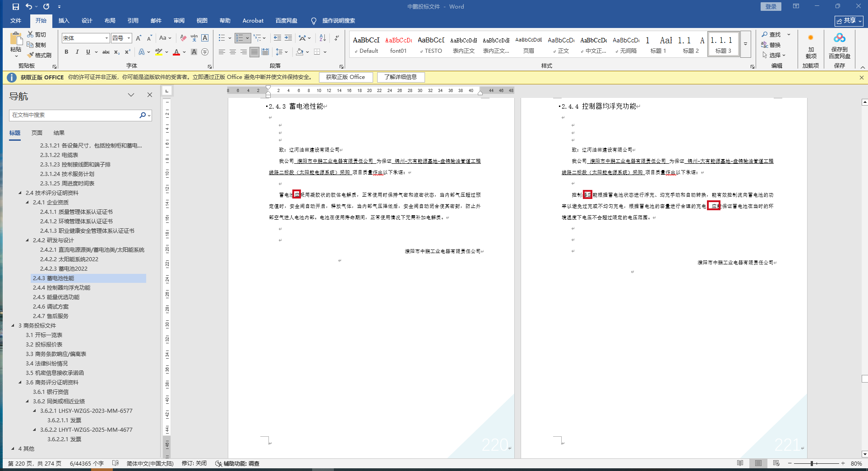The height and width of the screenshot is (471, 868).
Task: Apply the yellow text highlight color
Action: (x=159, y=52)
